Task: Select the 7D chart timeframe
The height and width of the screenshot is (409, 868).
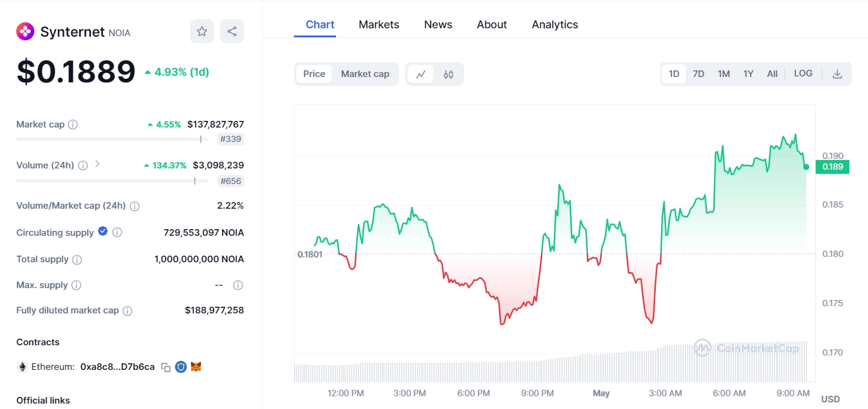Action: point(698,73)
